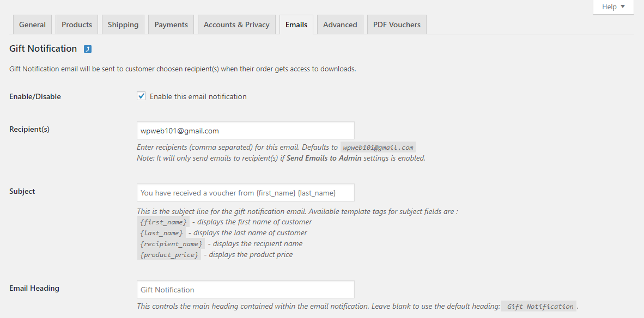Switch to the Products tab
The height and width of the screenshot is (318, 644).
[77, 25]
